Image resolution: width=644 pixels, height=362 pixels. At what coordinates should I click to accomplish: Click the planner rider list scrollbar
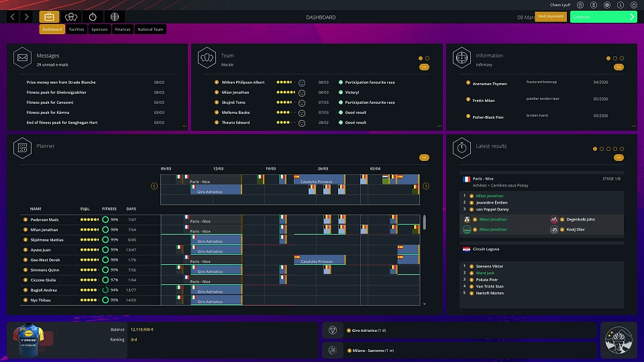(424, 222)
